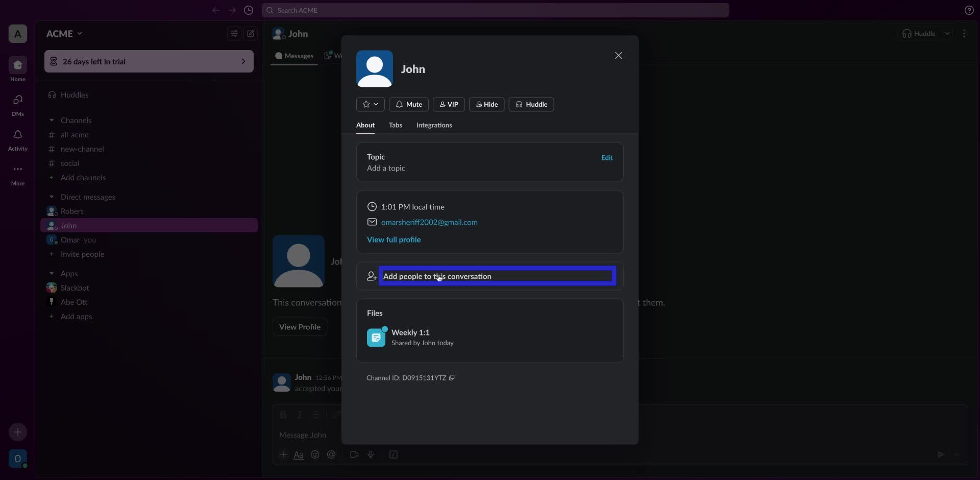
Task: Open Slack Help from the top-right icon
Action: click(x=969, y=10)
